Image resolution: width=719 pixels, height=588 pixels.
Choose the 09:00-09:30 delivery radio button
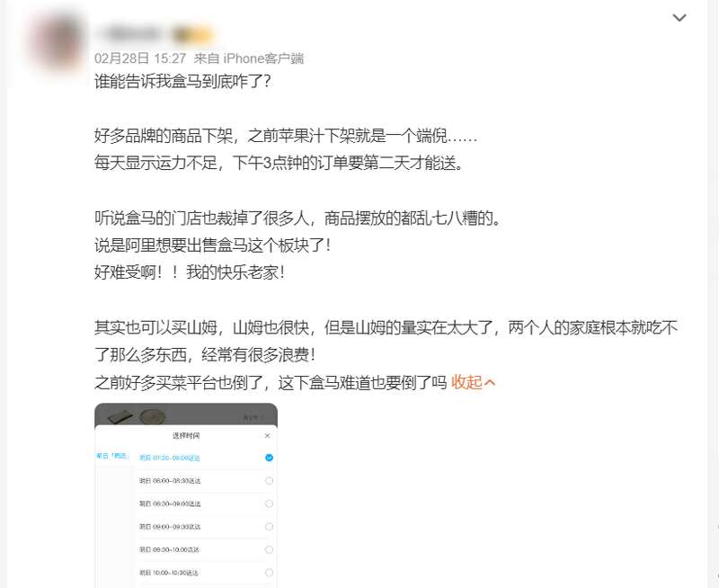point(269,527)
